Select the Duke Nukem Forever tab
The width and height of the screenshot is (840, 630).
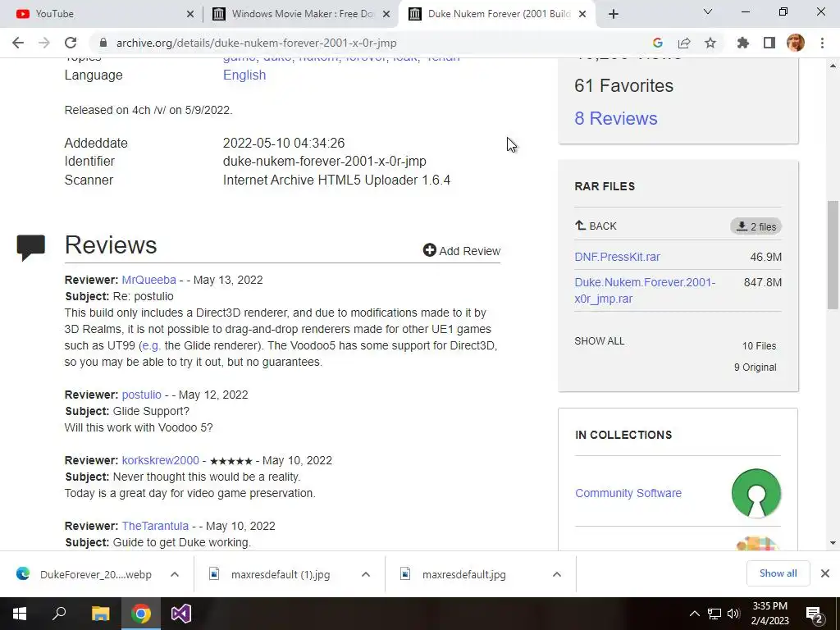click(x=495, y=14)
